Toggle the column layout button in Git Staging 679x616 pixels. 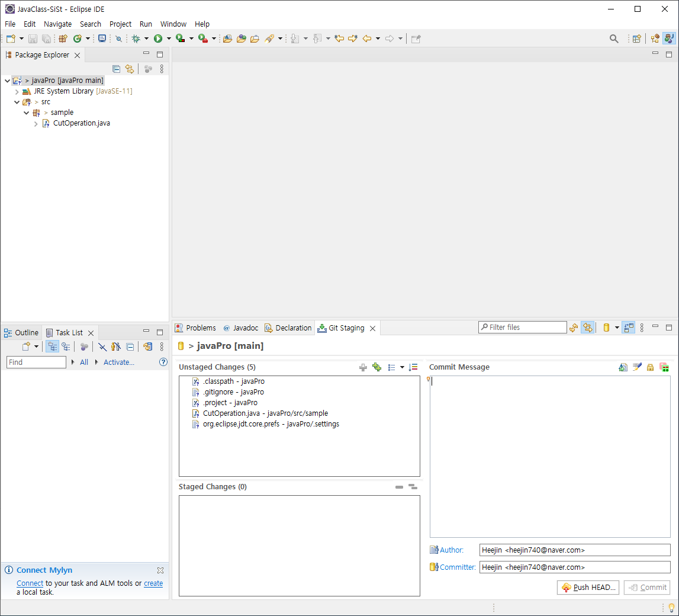628,328
